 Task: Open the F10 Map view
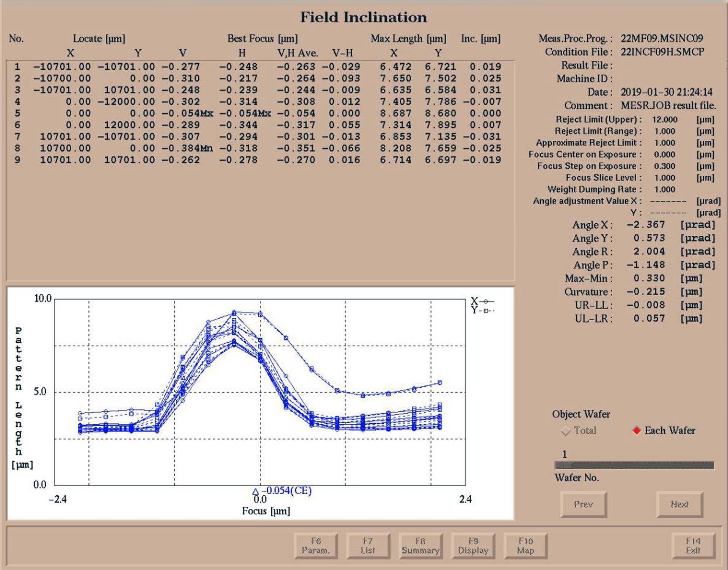pos(526,546)
